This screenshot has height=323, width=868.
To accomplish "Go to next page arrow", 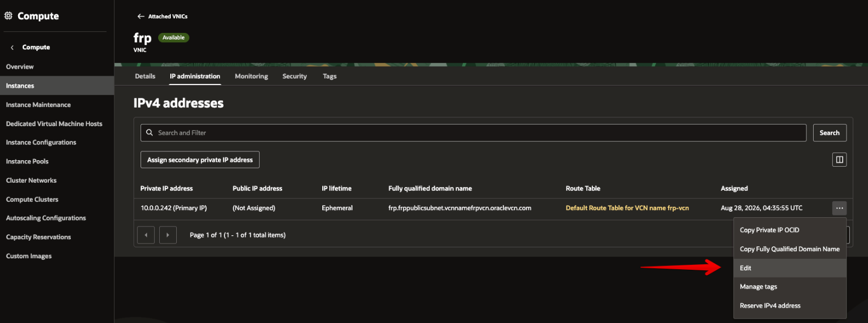I will pyautogui.click(x=167, y=235).
